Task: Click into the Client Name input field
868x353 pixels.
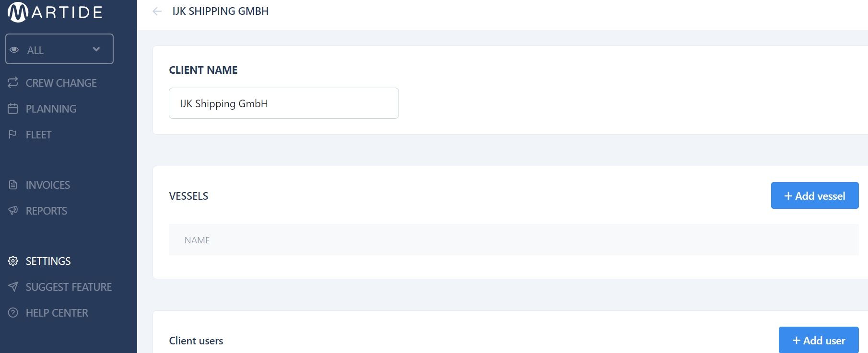Action: click(x=284, y=103)
